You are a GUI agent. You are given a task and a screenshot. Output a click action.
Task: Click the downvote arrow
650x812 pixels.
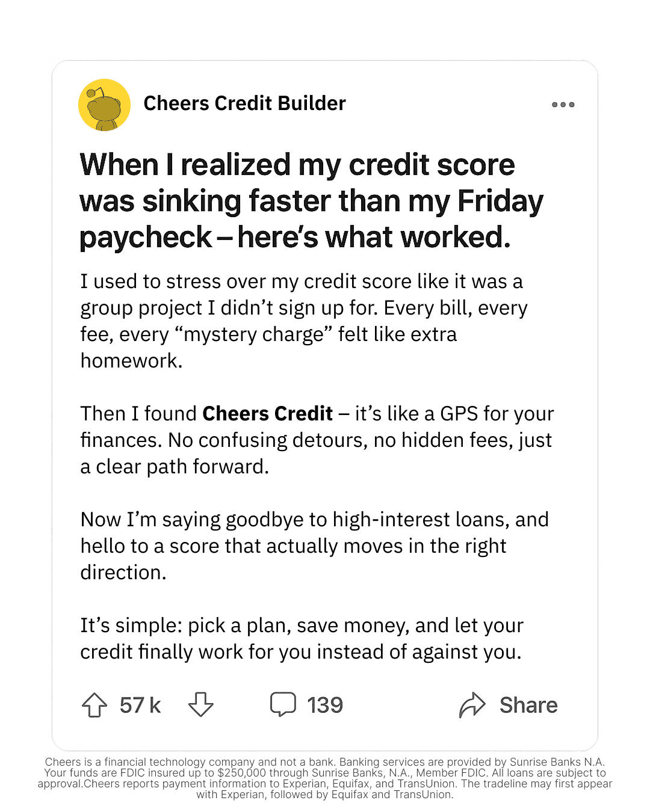(200, 704)
